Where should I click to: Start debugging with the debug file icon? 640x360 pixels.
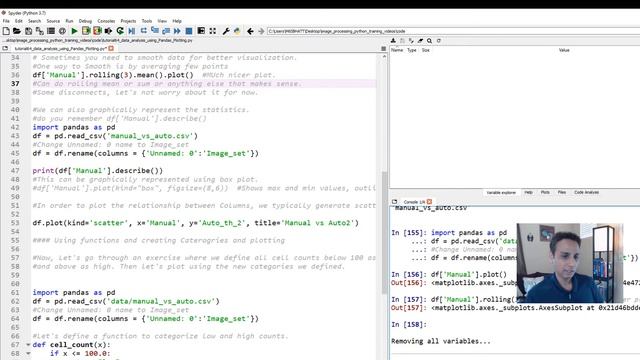click(131, 31)
